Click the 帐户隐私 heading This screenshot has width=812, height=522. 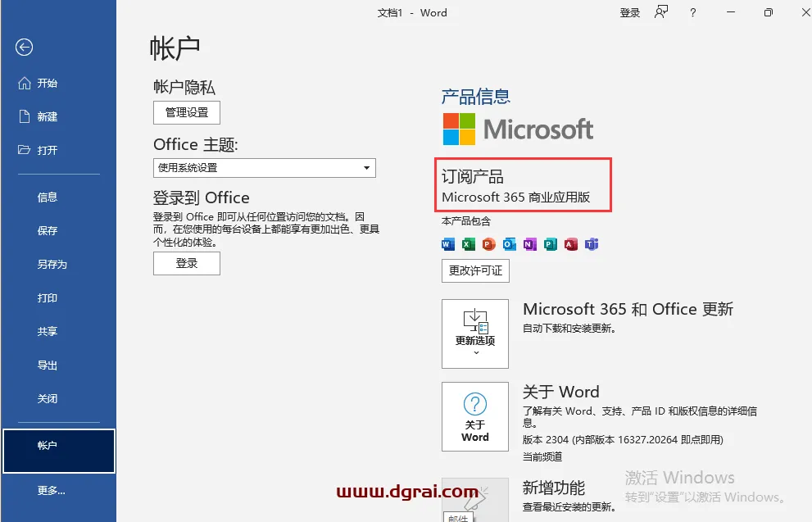(x=184, y=87)
